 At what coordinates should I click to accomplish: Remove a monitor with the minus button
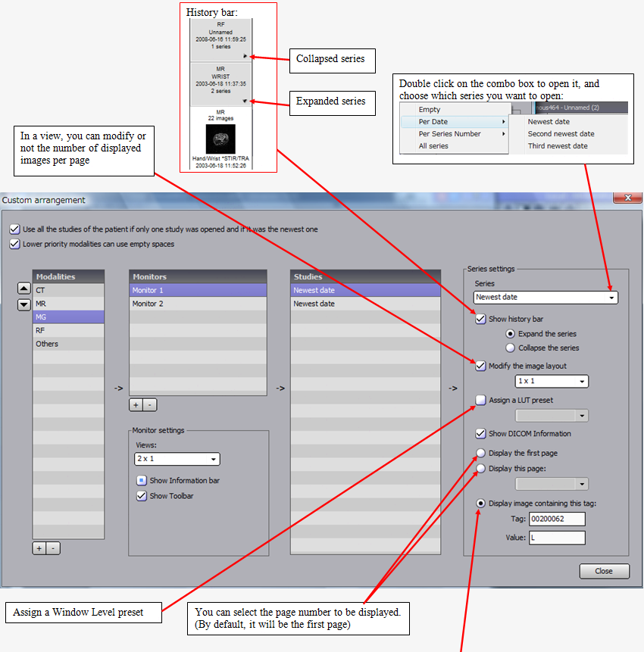(149, 404)
